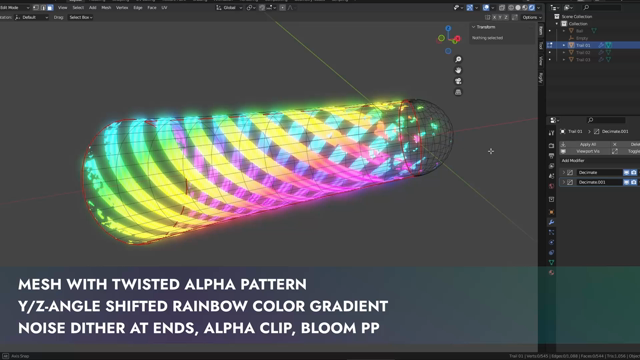Expand Trail 03 in outliner

(564, 60)
